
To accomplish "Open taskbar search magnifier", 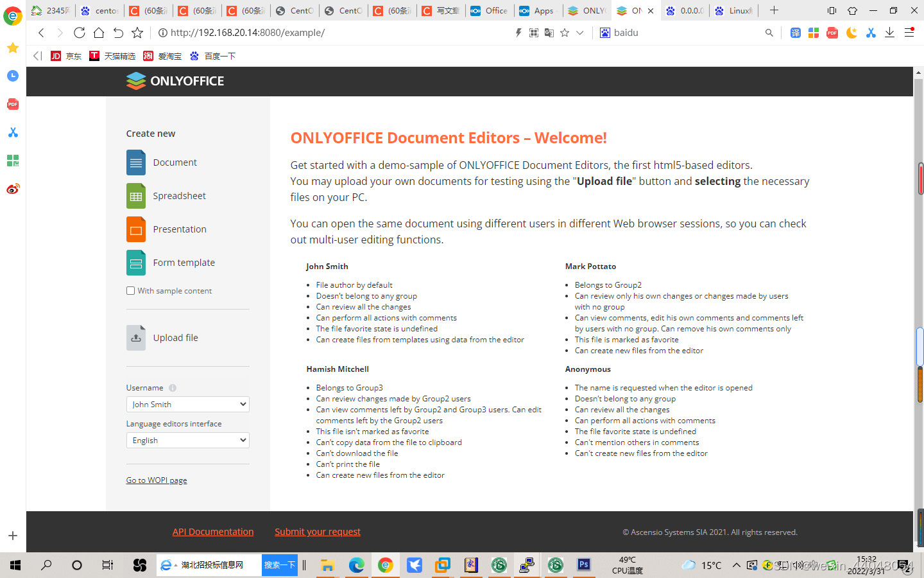I will (46, 565).
